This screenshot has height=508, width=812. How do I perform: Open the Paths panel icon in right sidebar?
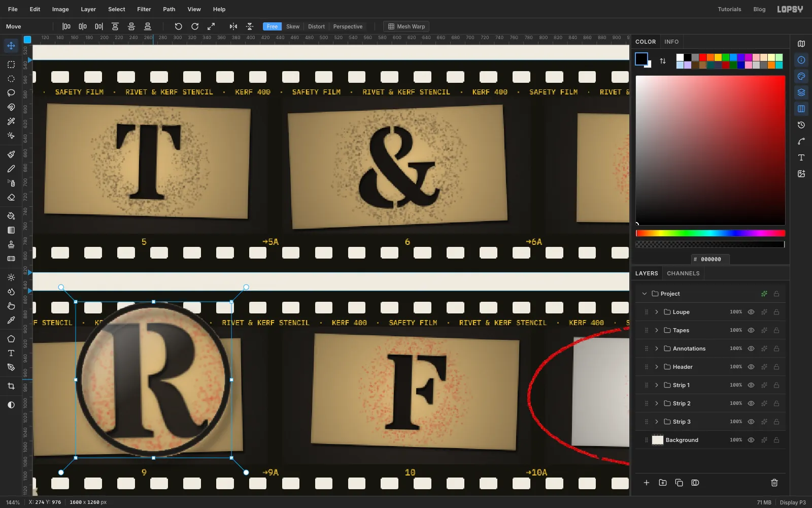801,141
